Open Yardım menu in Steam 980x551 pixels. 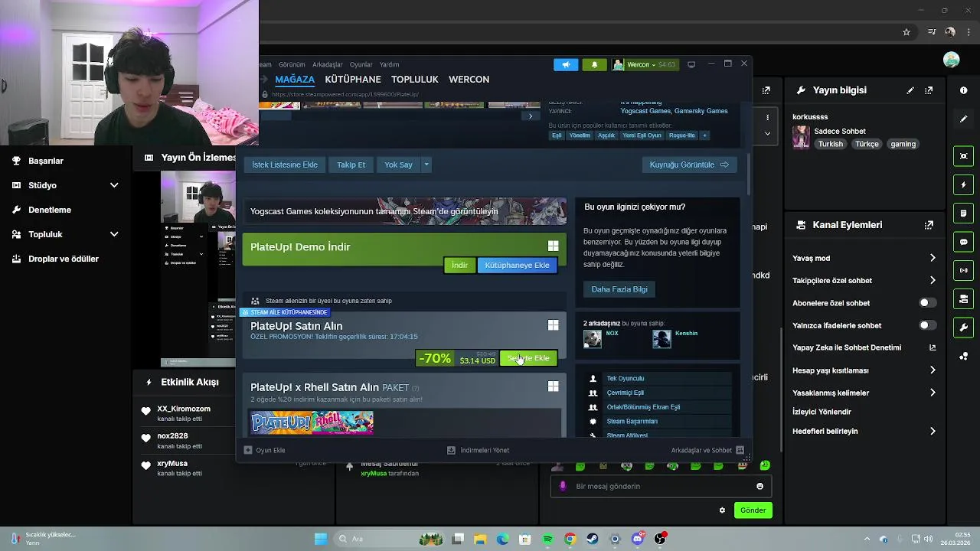tap(390, 64)
